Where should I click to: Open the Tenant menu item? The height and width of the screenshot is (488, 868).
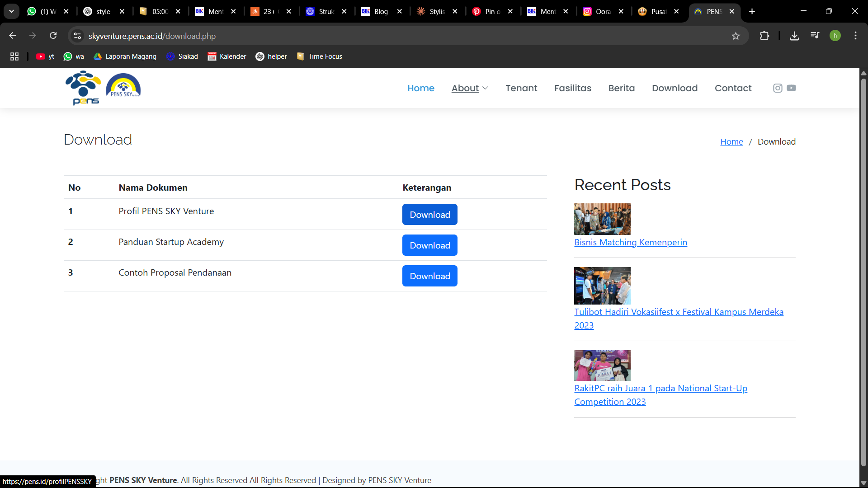[521, 88]
